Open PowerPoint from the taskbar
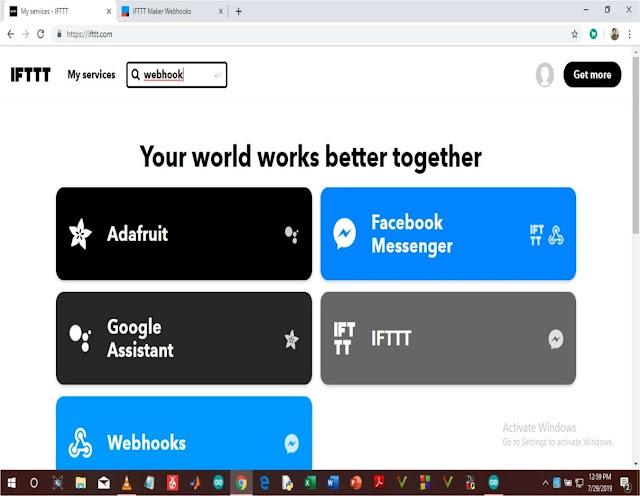This screenshot has width=640, height=496. [x=356, y=483]
